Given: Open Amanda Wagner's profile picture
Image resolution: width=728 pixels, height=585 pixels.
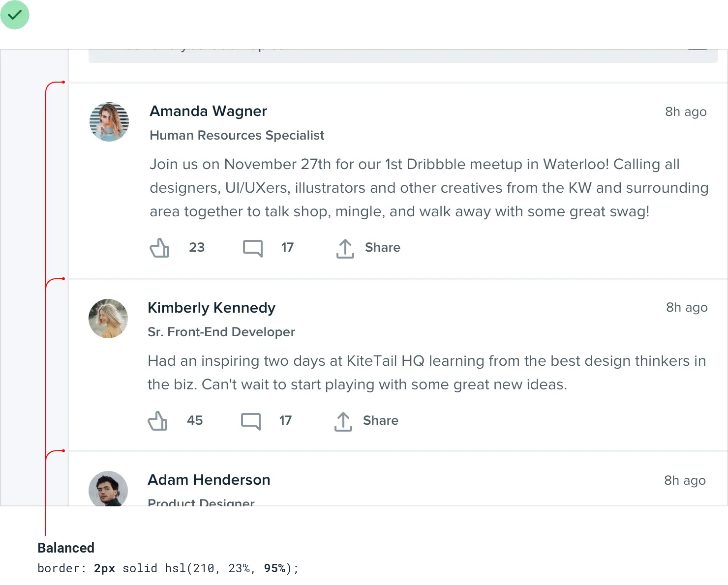Looking at the screenshot, I should pos(109,122).
